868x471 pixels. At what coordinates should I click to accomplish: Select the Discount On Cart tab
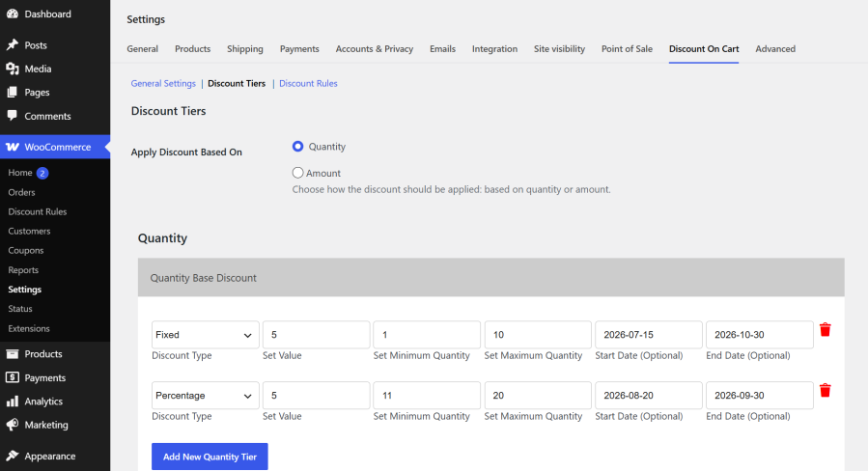704,48
